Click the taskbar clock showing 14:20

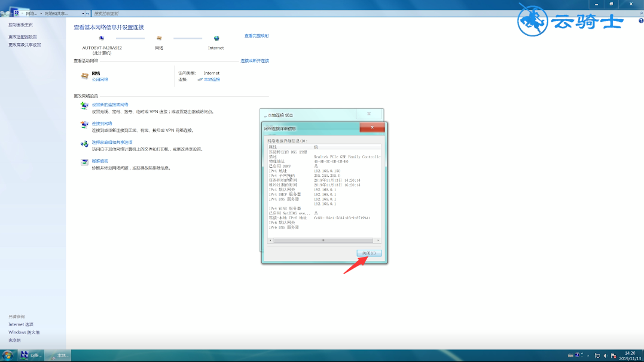point(630,356)
